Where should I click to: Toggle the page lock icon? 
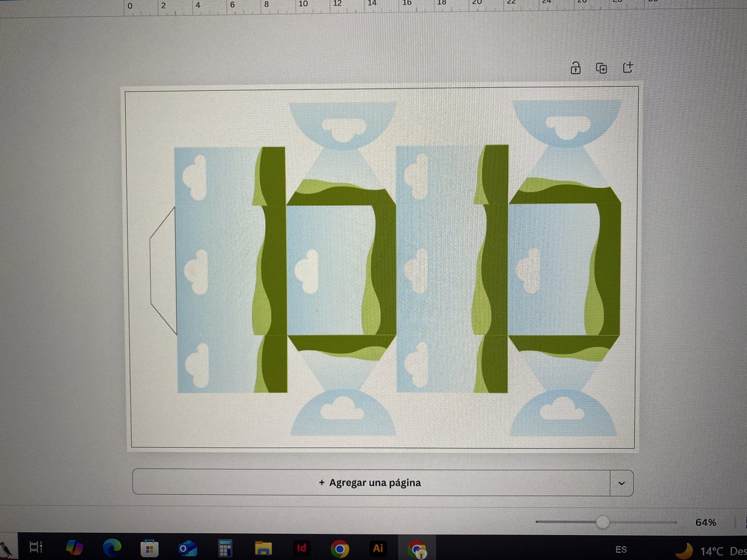click(576, 68)
